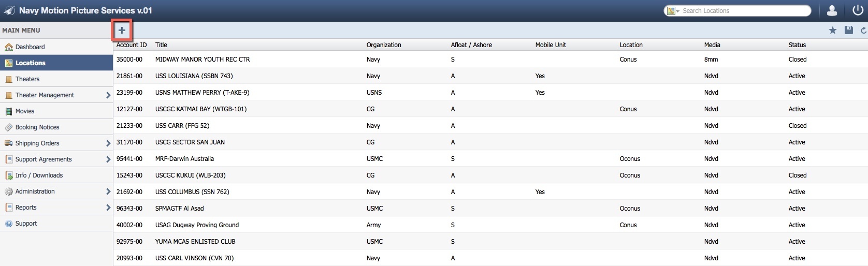Click the power logout icon

858,11
